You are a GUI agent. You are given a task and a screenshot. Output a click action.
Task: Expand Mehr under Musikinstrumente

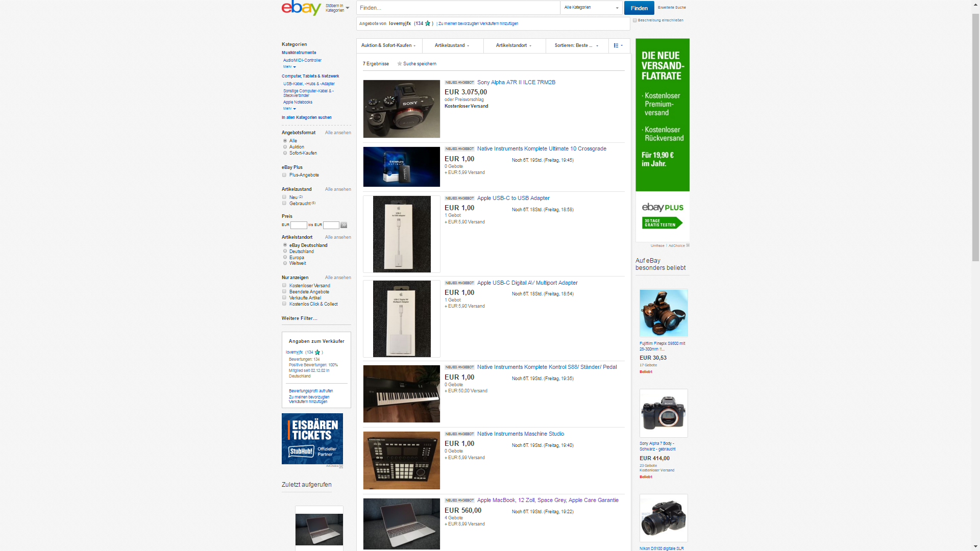click(289, 67)
